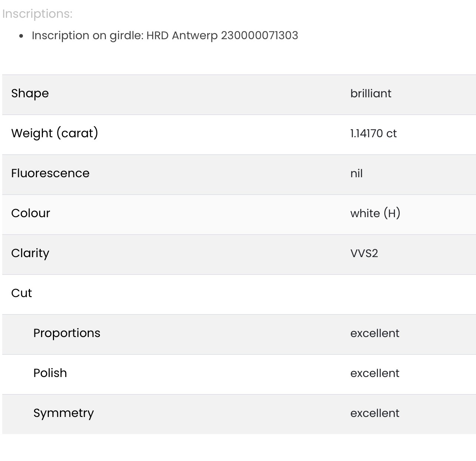
Task: Select the excellent value for Symmetry
Action: click(375, 413)
